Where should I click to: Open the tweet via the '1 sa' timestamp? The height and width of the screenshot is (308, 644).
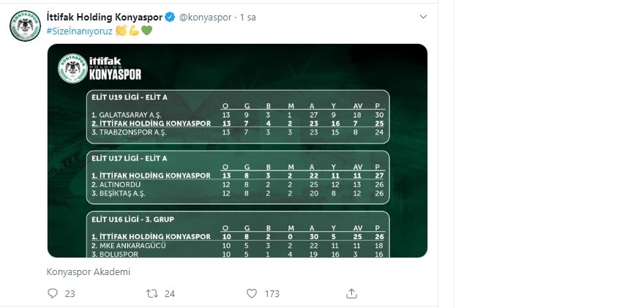click(x=247, y=16)
